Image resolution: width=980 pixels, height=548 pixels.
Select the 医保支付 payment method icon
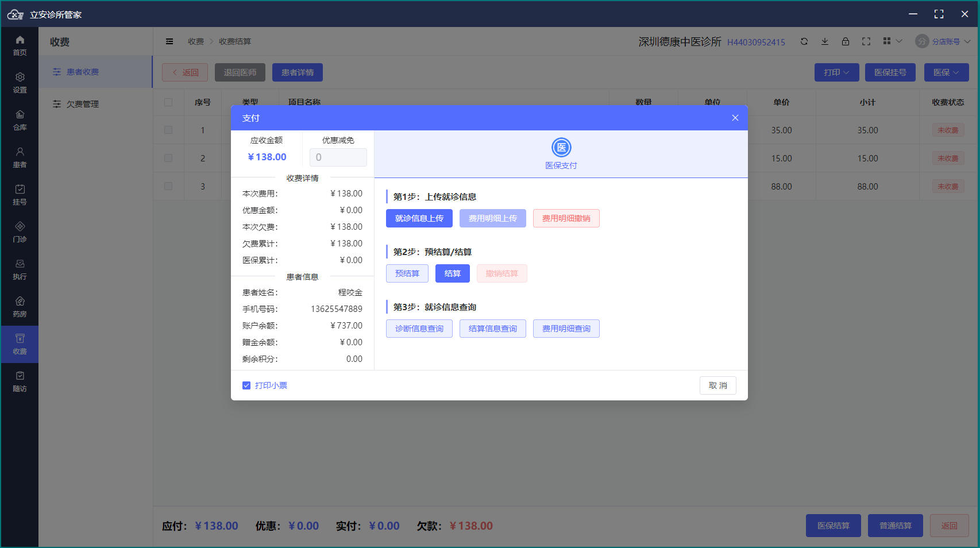pyautogui.click(x=561, y=148)
